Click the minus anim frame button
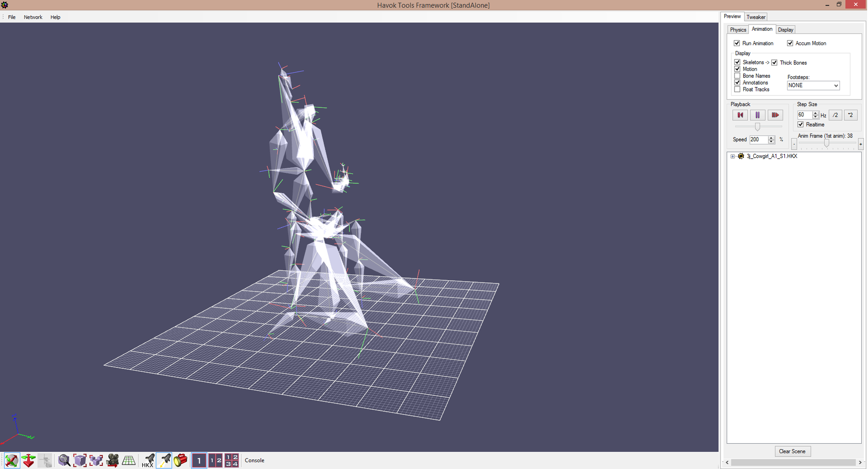The height and width of the screenshot is (469, 868). pos(794,144)
